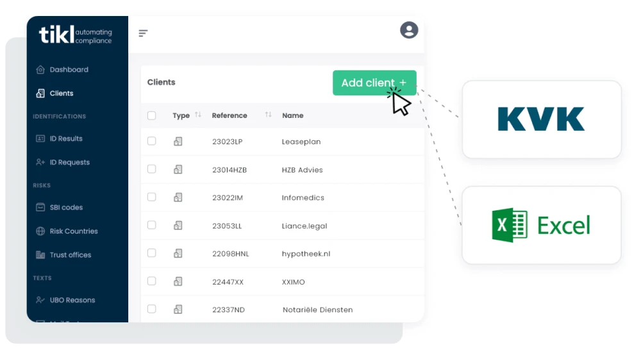Click the SBI codes icon in sidebar
Viewport: 641px width, 364px height.
pos(40,208)
